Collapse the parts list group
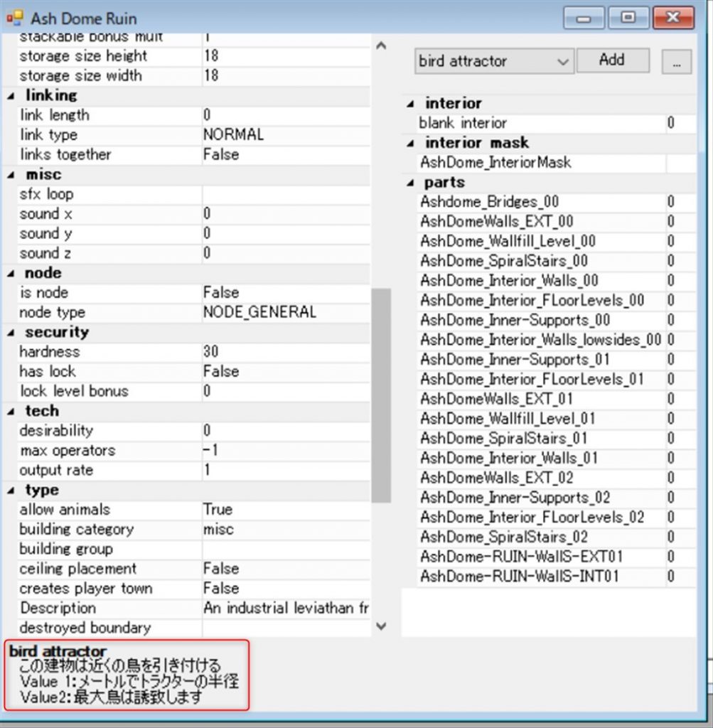The image size is (713, 728). coord(411,183)
